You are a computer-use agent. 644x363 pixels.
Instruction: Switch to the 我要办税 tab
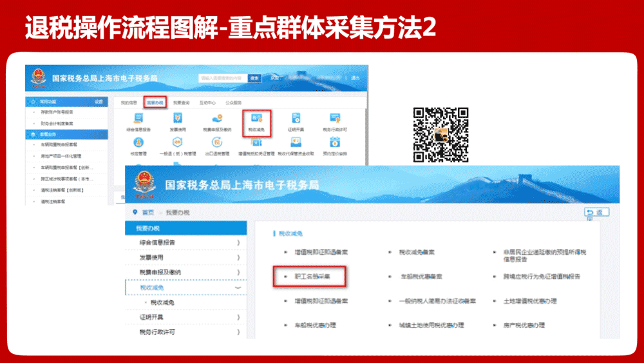155,103
